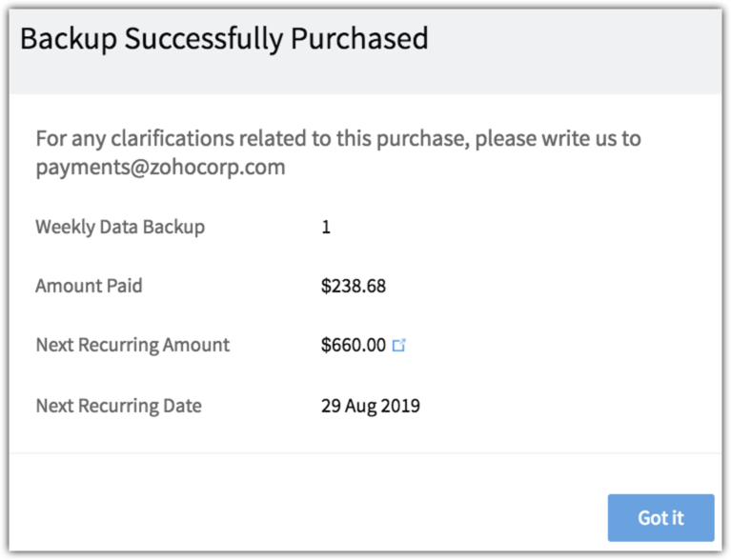Select the Next Recurring Amount label
The width and height of the screenshot is (731, 560).
pyautogui.click(x=132, y=345)
